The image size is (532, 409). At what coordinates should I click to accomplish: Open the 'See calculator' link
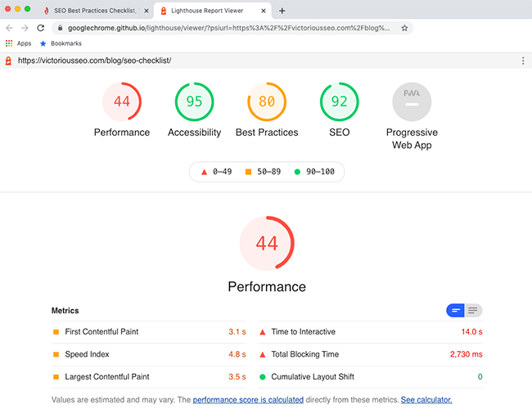426,400
